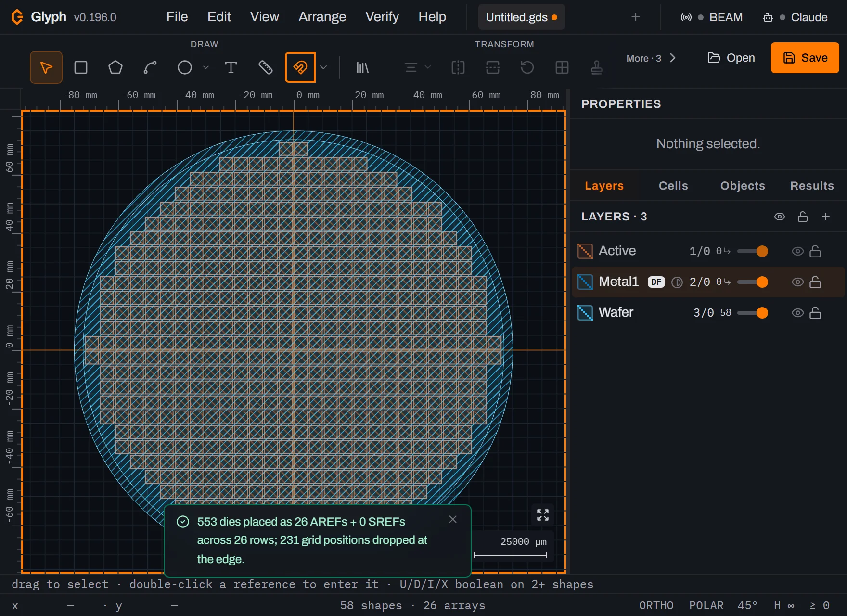
Task: Click the Open button
Action: pos(731,58)
